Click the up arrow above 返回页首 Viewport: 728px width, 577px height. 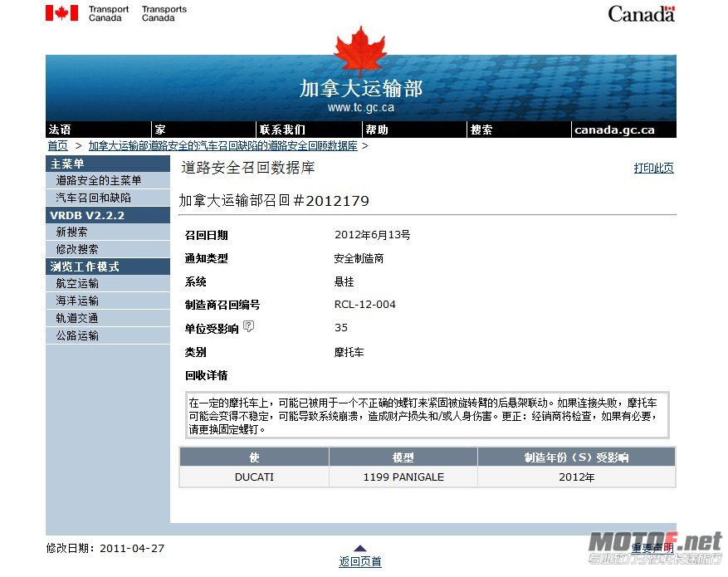coord(360,548)
